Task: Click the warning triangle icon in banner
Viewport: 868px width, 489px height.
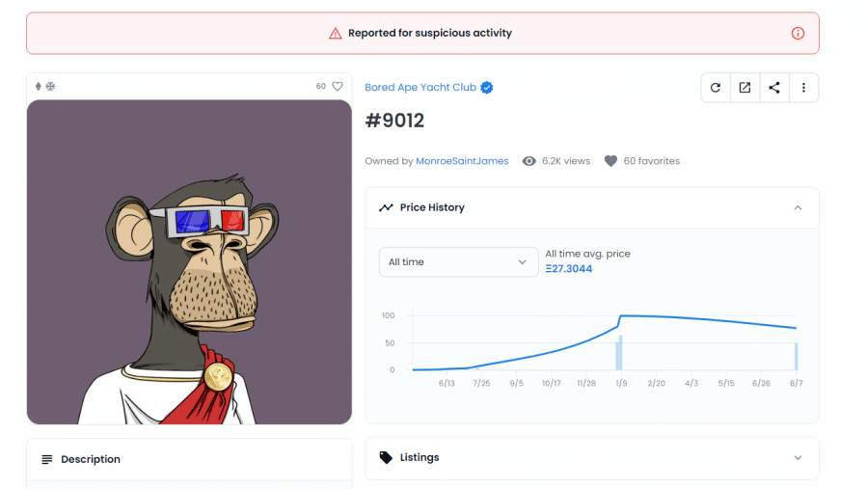Action: [x=335, y=33]
